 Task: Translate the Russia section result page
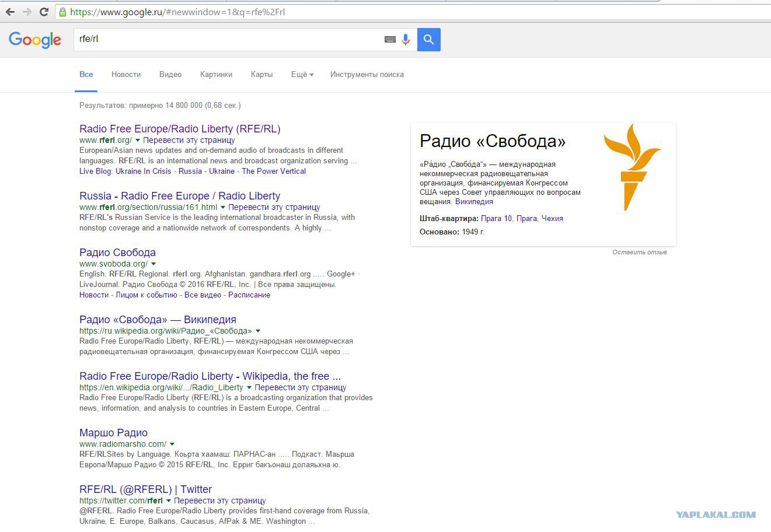274,208
